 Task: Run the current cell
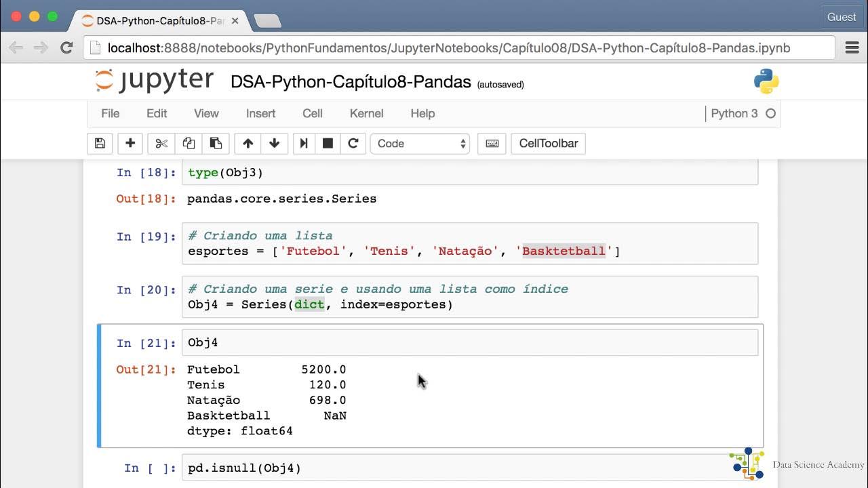(304, 144)
